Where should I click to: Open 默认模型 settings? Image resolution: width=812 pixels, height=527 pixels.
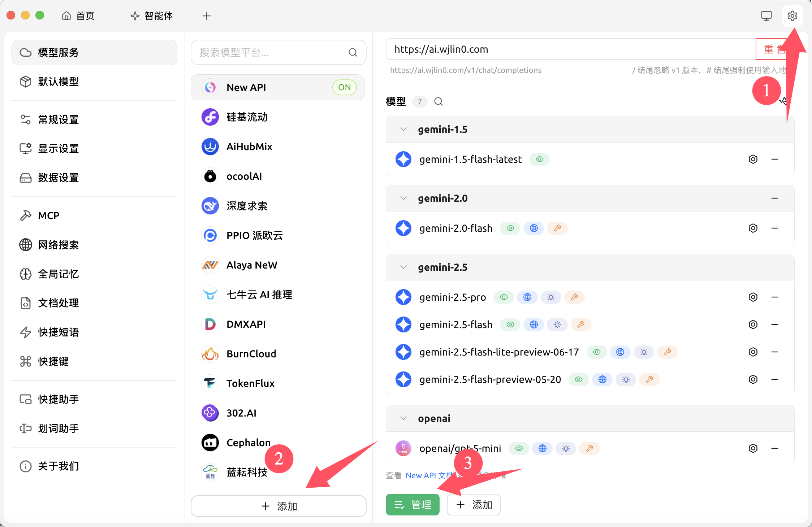click(x=94, y=82)
